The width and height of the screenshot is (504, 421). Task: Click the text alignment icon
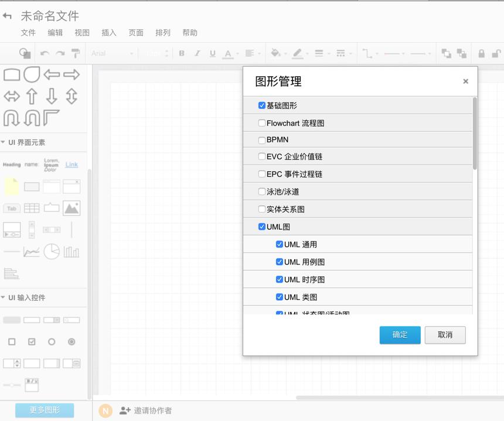[250, 53]
